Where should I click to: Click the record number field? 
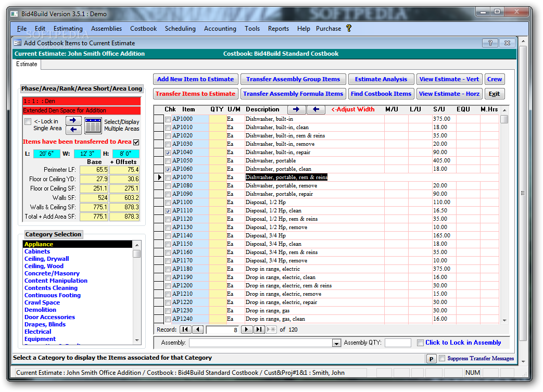222,330
